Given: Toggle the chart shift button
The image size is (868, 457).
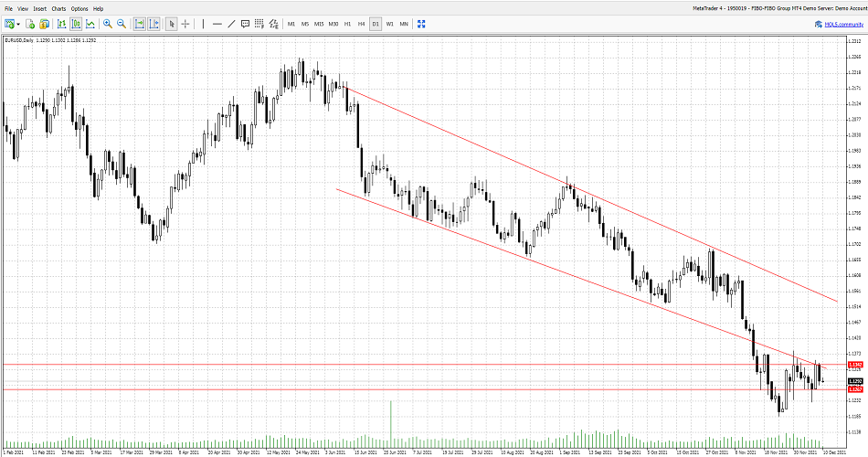Looking at the screenshot, I should pyautogui.click(x=153, y=24).
